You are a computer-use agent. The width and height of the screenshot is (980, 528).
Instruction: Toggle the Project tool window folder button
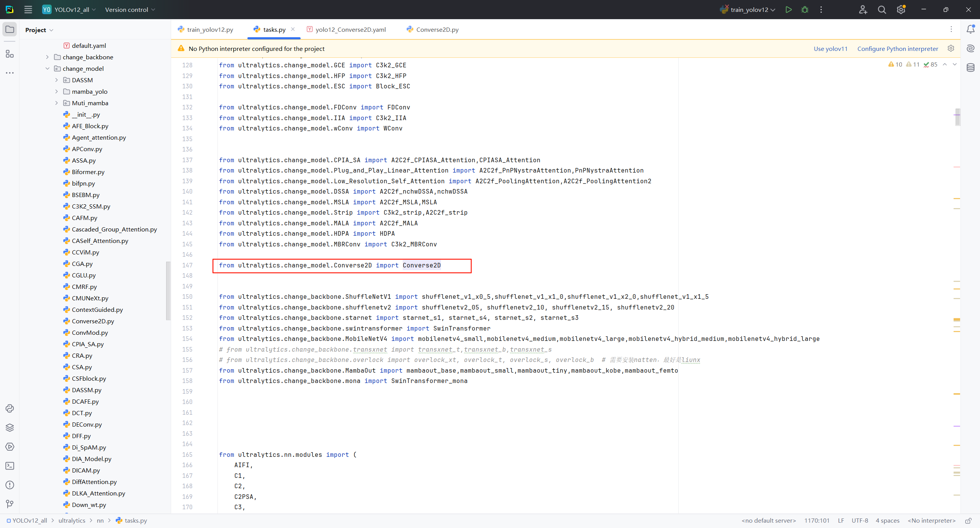pyautogui.click(x=10, y=29)
